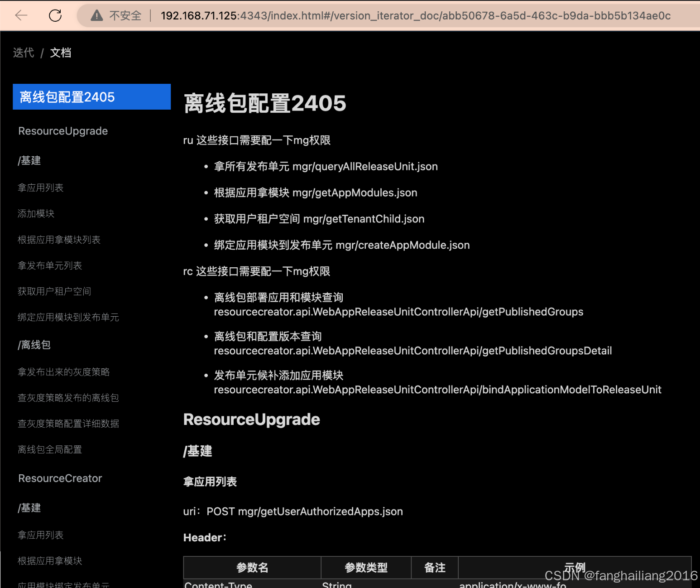Select 拿发布单元列表 in the sidebar

[50, 265]
